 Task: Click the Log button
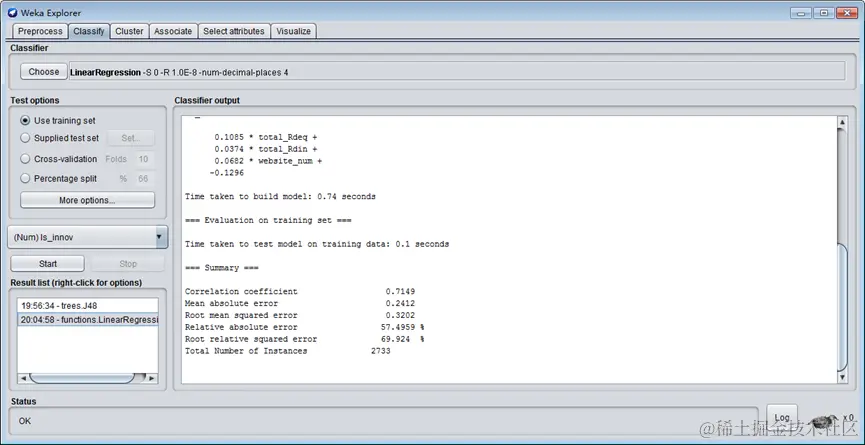coord(782,417)
